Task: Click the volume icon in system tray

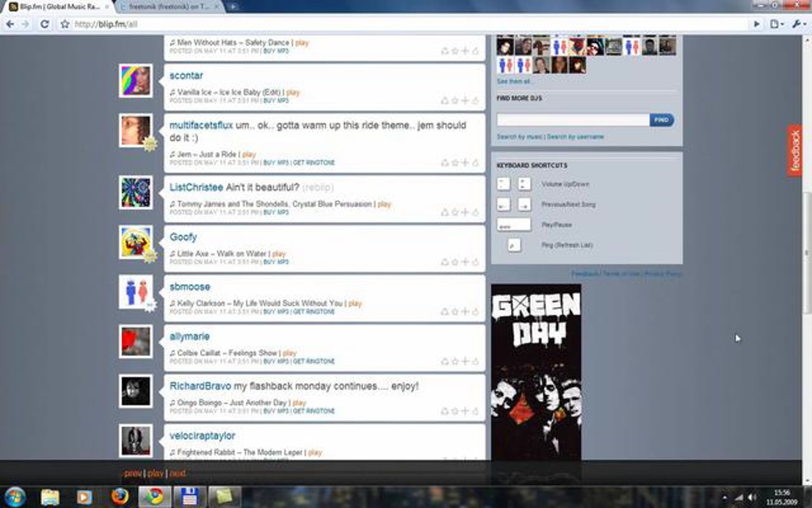Action: tap(752, 497)
